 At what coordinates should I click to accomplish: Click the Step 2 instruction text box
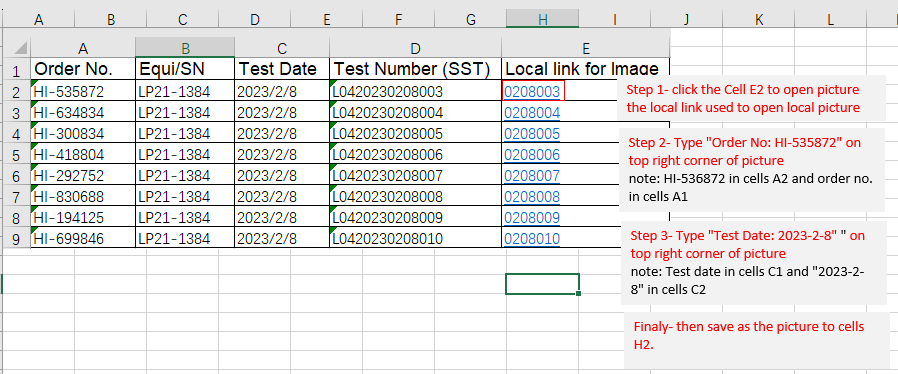click(753, 169)
